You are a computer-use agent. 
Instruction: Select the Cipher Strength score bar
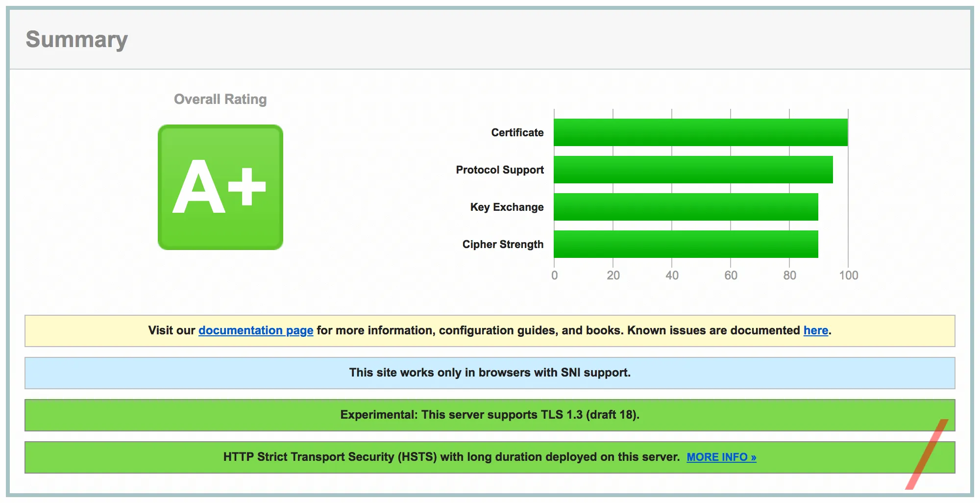685,244
